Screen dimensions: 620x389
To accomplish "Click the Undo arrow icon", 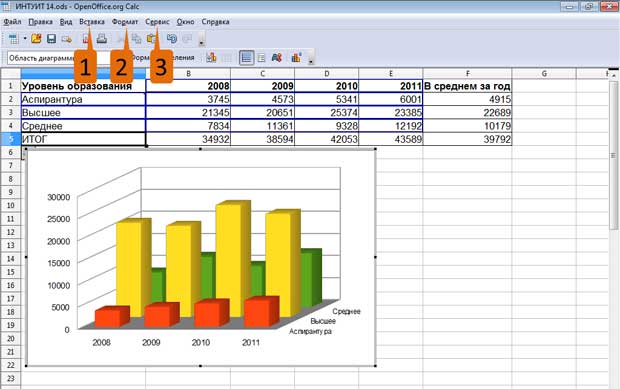I will [172, 38].
